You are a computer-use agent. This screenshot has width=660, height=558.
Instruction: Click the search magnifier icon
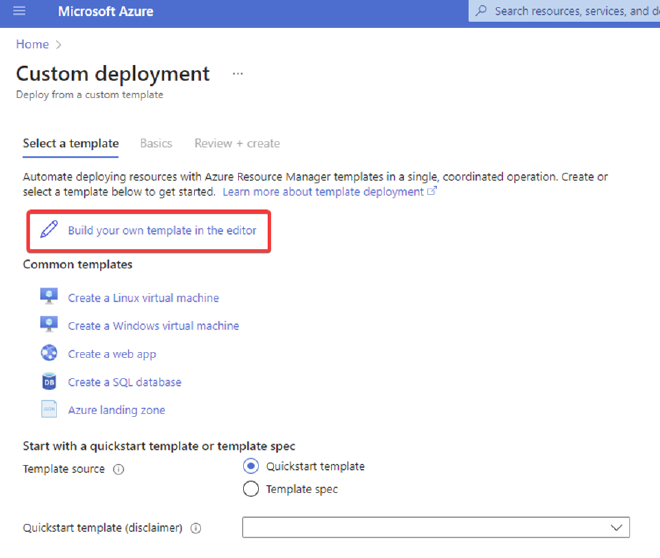pos(481,11)
